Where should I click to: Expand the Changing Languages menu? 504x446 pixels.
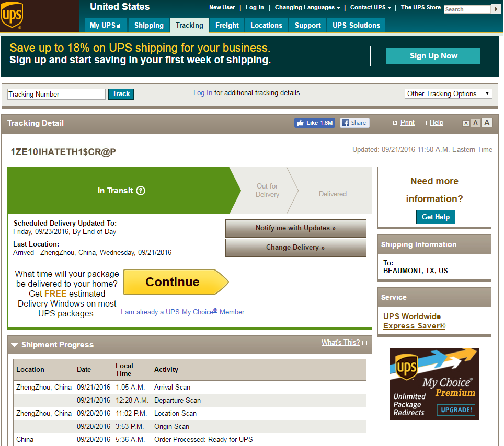pos(307,7)
